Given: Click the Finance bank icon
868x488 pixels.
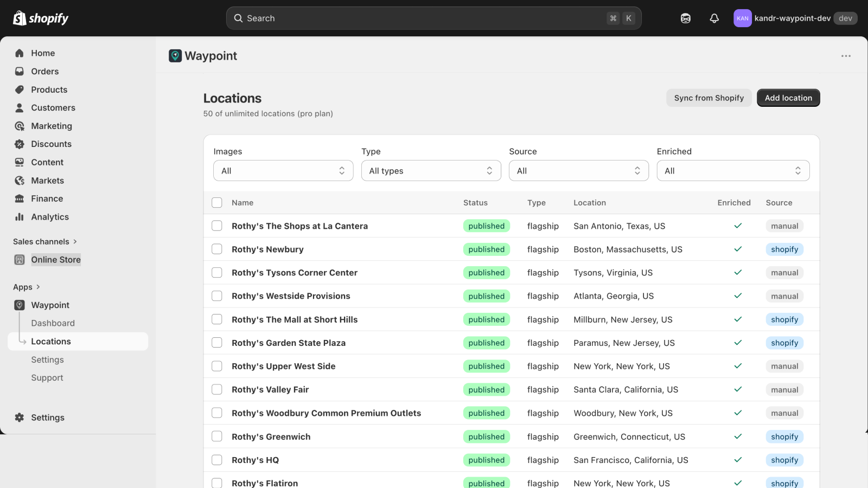Looking at the screenshot, I should click(x=20, y=198).
